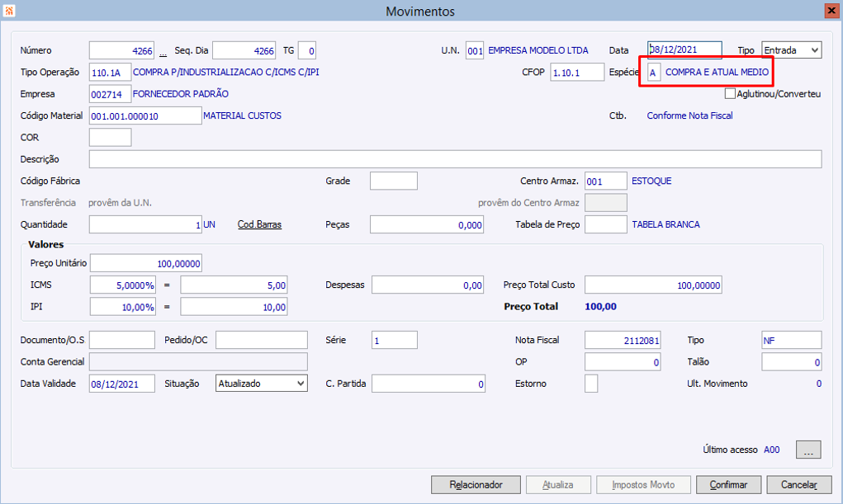Click the Quantidade input field
This screenshot has width=843, height=504.
tap(145, 224)
